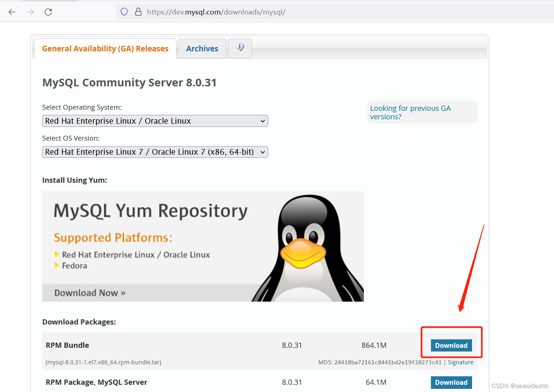Click the MySQL Yum Repository banner
Screen dimensions: 554x392
tap(203, 246)
